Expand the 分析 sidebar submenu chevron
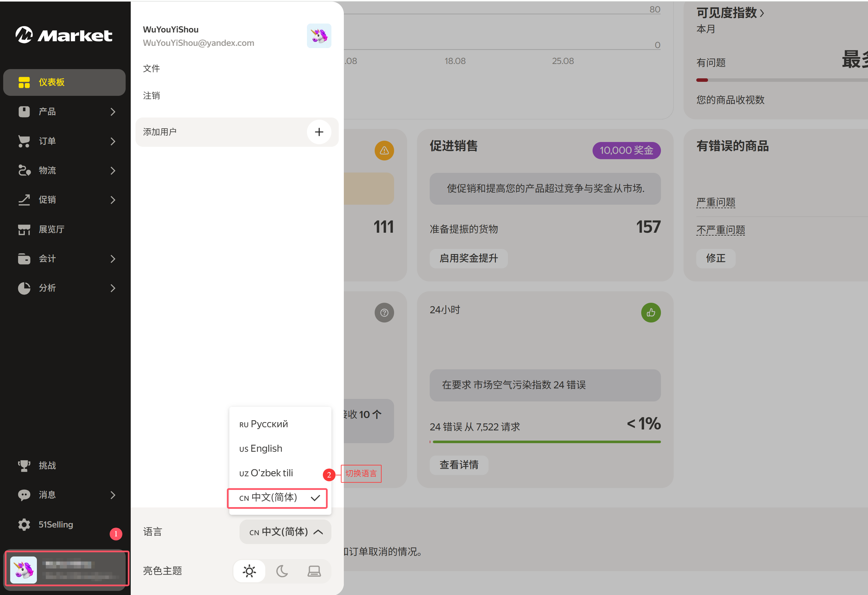Image resolution: width=868 pixels, height=595 pixels. coord(113,288)
